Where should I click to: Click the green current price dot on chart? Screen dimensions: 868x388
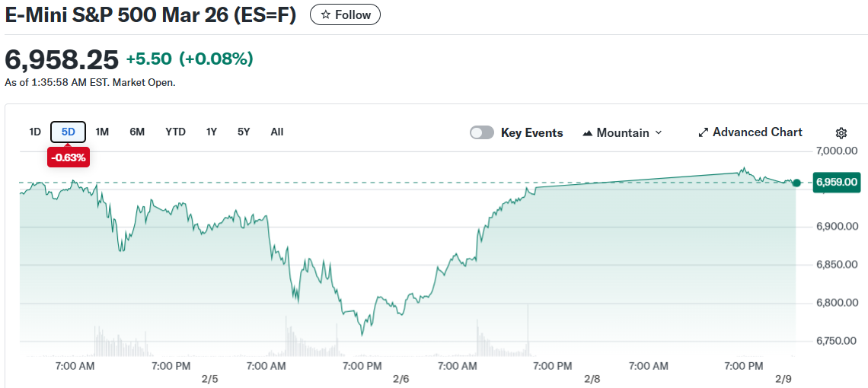(x=796, y=183)
